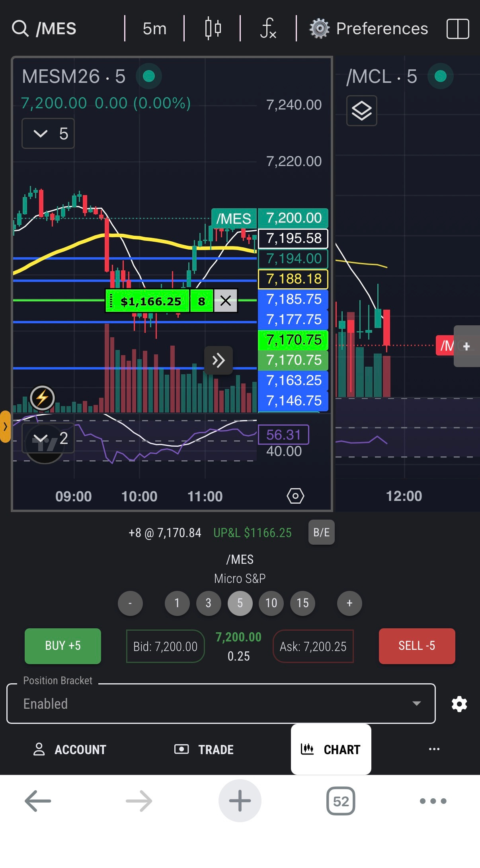The height and width of the screenshot is (868, 480).
Task: Go back in browser
Action: pyautogui.click(x=38, y=801)
